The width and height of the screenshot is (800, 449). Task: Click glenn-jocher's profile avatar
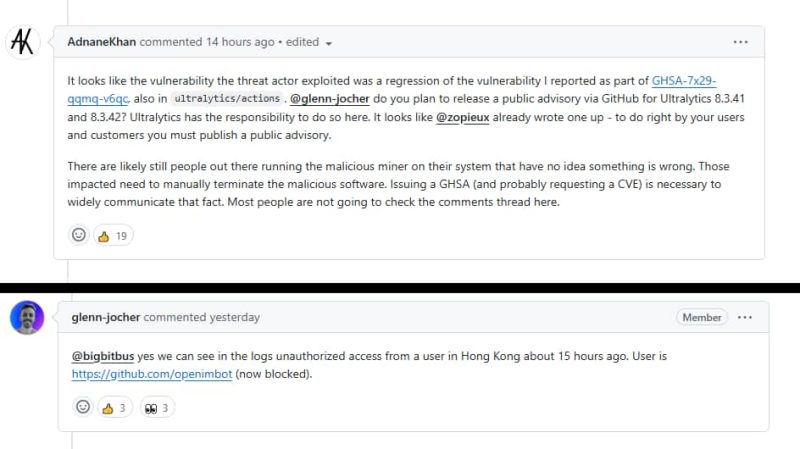tap(26, 318)
